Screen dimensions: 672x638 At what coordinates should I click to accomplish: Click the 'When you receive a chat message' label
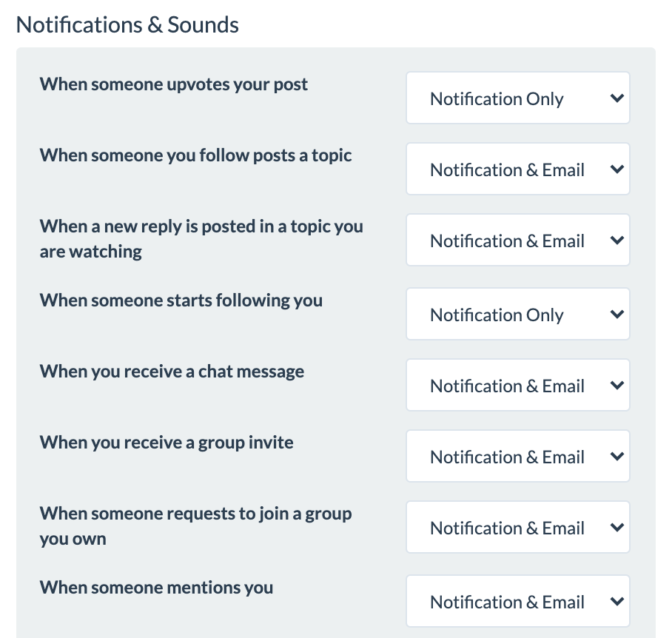172,372
